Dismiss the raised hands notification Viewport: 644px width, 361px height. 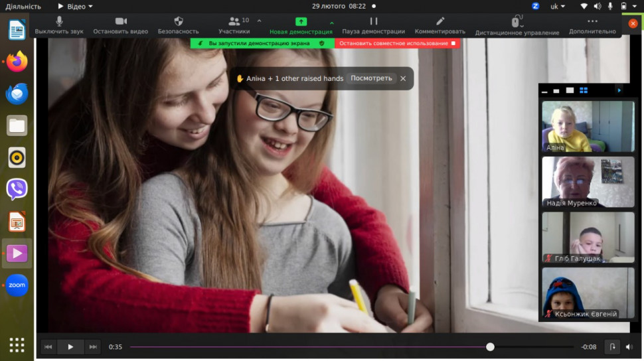click(403, 78)
